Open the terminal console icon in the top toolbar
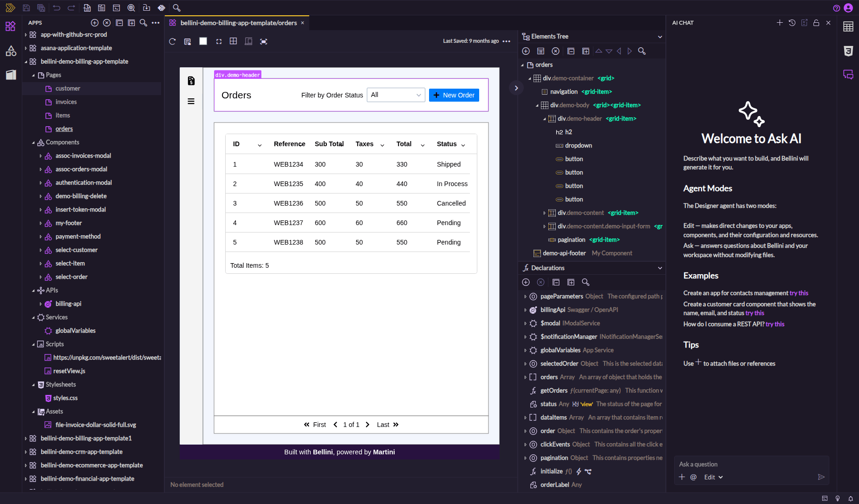This screenshot has width=859, height=504. (117, 8)
